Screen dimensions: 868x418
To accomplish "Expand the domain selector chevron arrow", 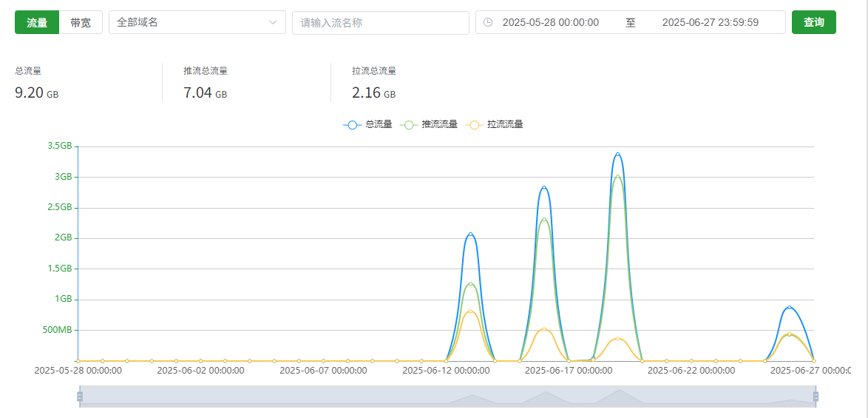I will (272, 22).
